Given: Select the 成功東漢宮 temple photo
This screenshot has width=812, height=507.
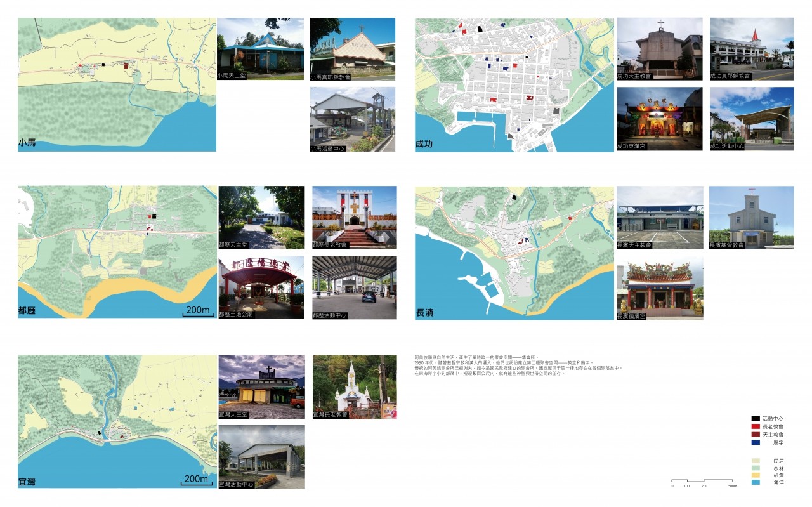Looking at the screenshot, I should [659, 119].
